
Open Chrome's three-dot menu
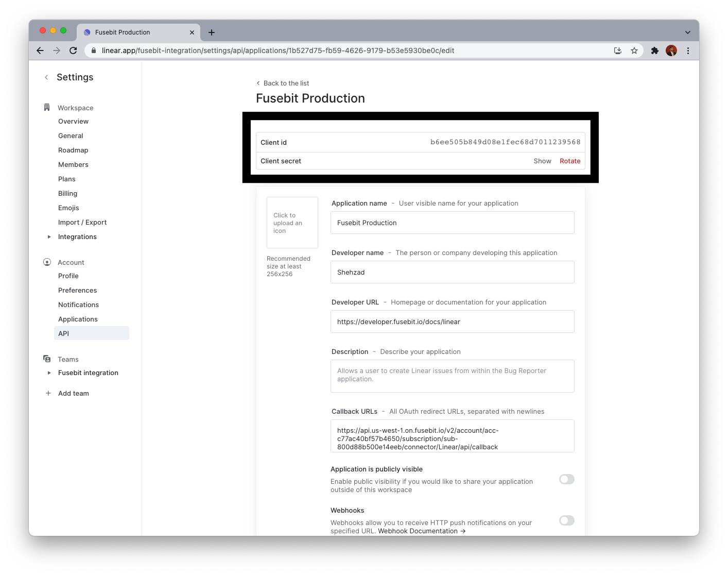pyautogui.click(x=688, y=50)
